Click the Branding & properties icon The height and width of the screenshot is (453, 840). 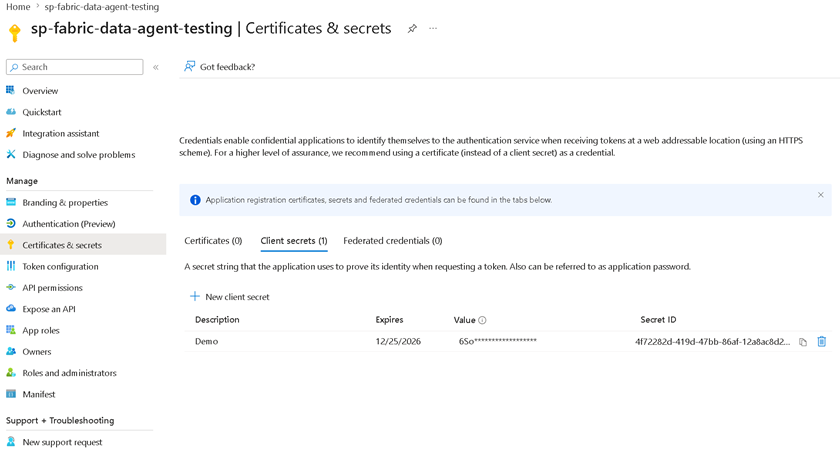11,202
